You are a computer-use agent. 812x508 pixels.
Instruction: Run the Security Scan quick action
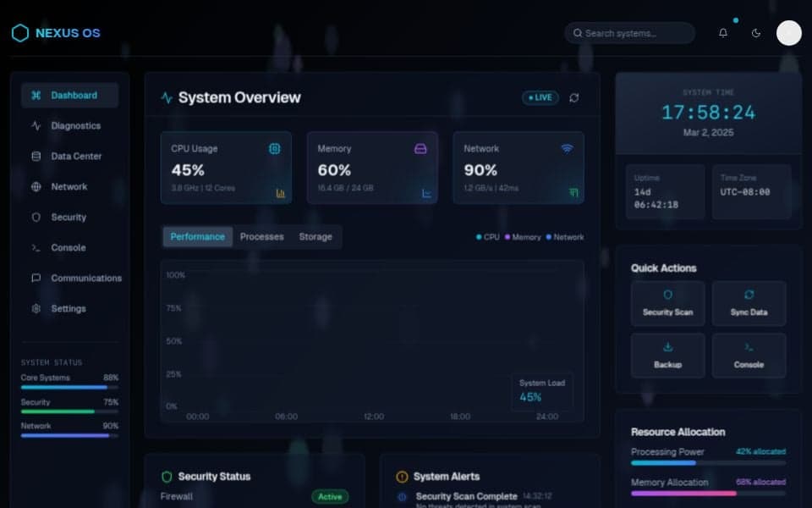(667, 303)
